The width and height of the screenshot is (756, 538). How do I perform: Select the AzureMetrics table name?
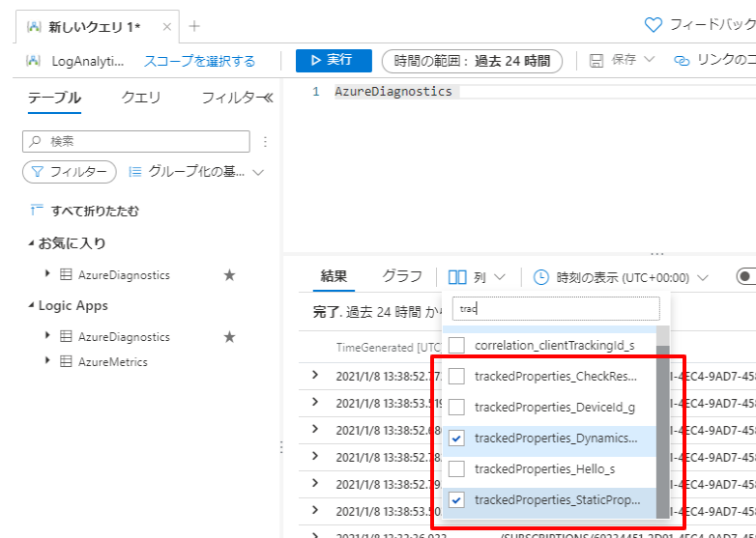coord(113,361)
